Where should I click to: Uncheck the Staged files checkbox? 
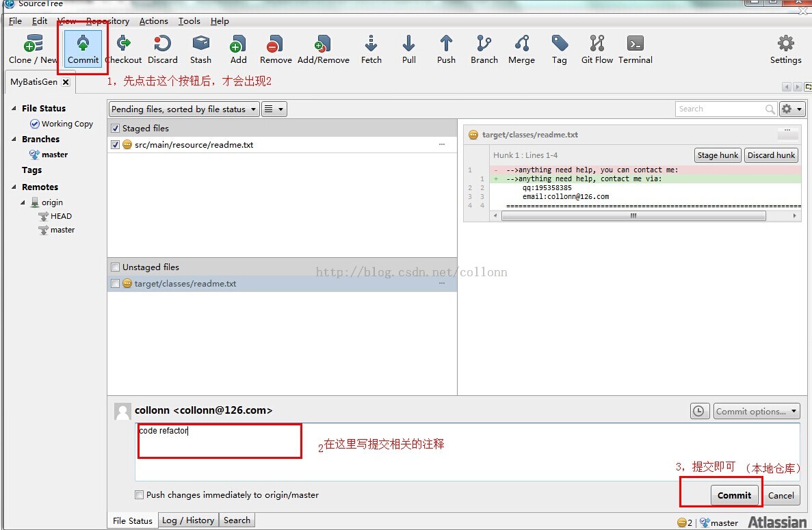coord(116,128)
